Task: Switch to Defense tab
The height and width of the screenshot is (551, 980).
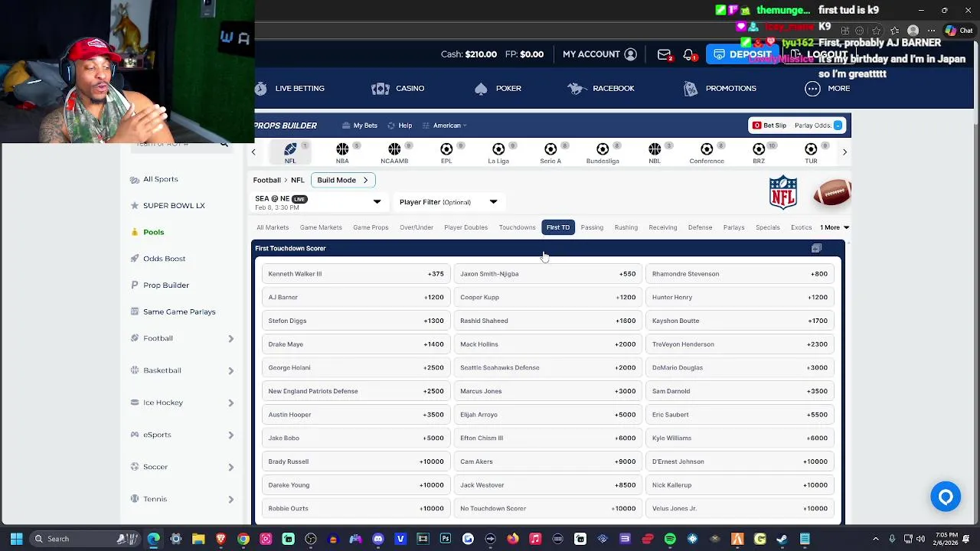Action: (700, 227)
